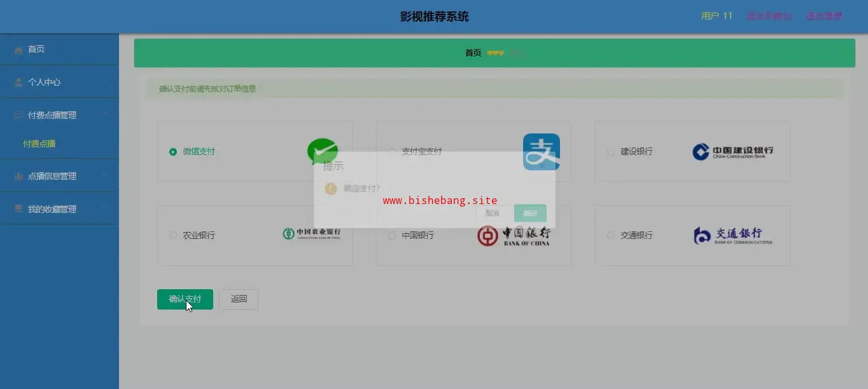Screen dimensions: 868x389
Task: Expand the 点播信息管理 chevron arrow
Action: [105, 176]
